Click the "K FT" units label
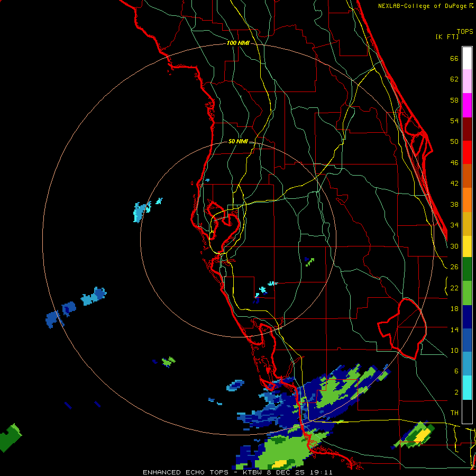This screenshot has height=476, width=476. [447, 36]
